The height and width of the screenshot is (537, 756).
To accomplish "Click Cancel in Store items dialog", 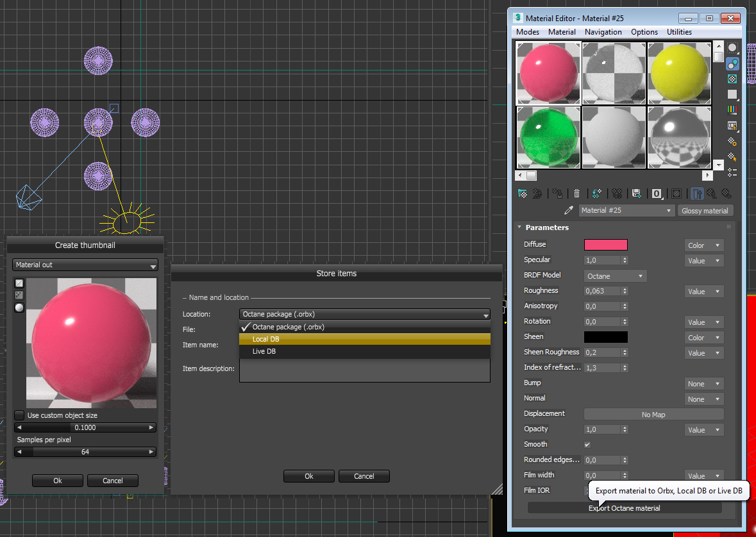I will (x=364, y=476).
